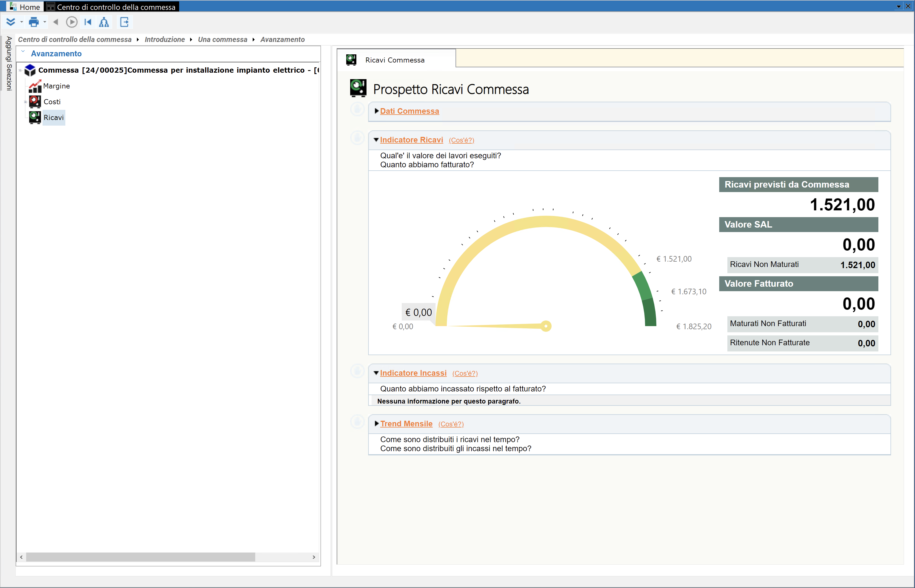Viewport: 915px width, 588px height.
Task: Open the Ricavi Commessa tab
Action: (x=396, y=60)
